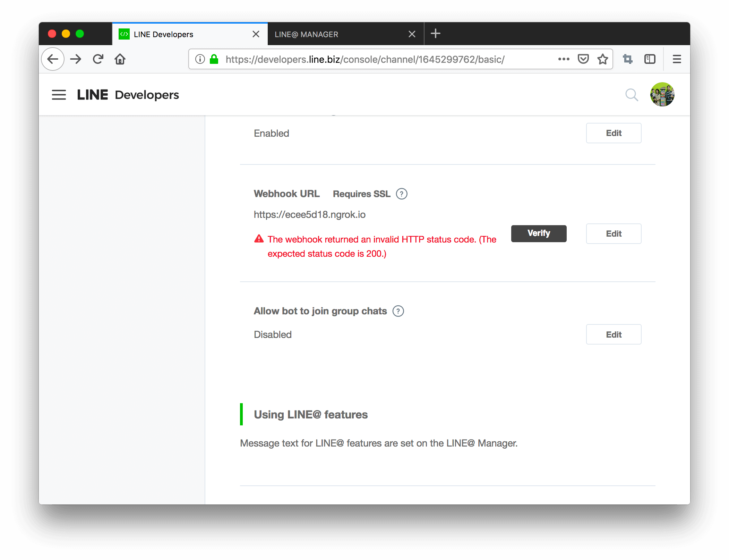Screen dimensions: 729x560
Task: Edit group chats Disabled setting
Action: [614, 334]
